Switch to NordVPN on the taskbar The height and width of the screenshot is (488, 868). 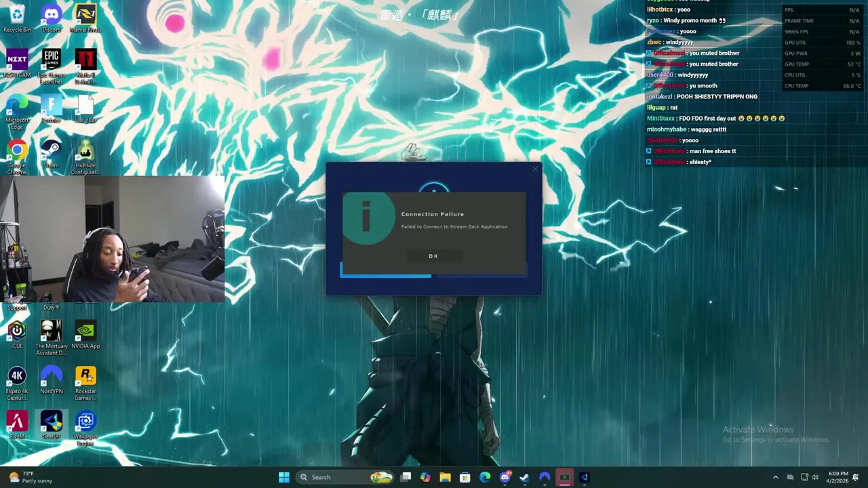(x=545, y=477)
